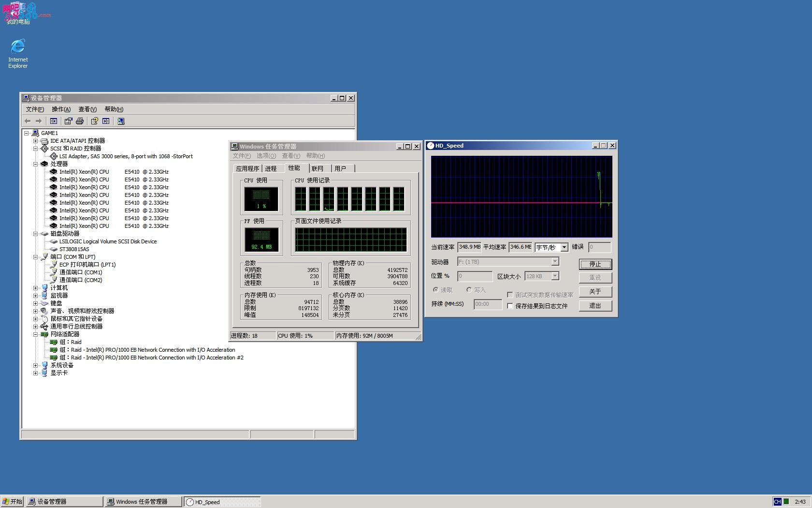
Task: Switch to the 进程 tab in Task Manager
Action: pyautogui.click(x=271, y=168)
